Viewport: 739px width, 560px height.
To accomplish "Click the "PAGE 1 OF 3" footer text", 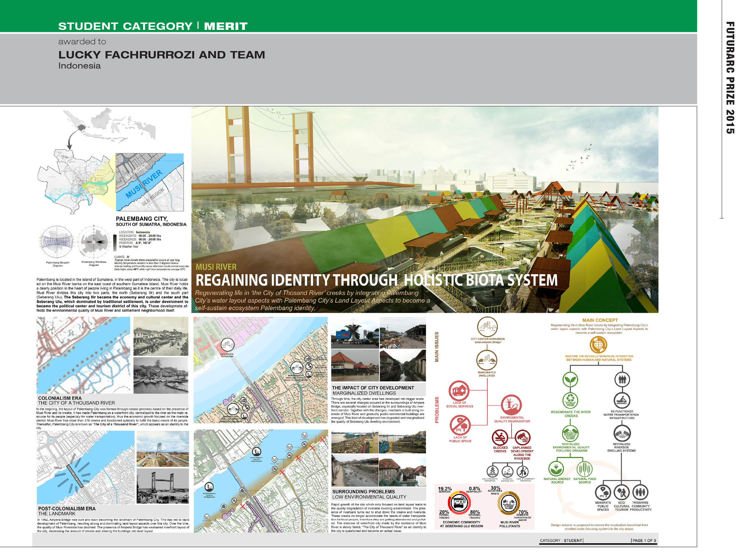I will coord(644,541).
